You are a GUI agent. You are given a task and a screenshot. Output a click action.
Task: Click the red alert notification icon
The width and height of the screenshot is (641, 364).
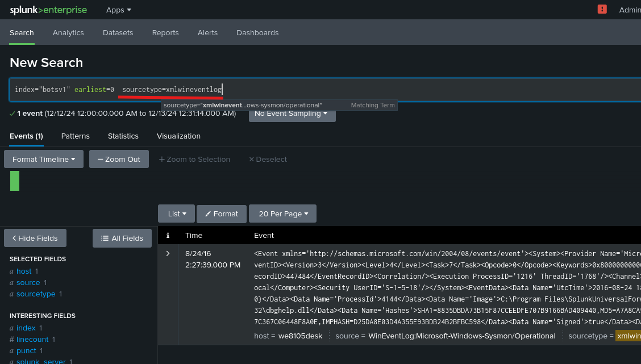click(602, 9)
